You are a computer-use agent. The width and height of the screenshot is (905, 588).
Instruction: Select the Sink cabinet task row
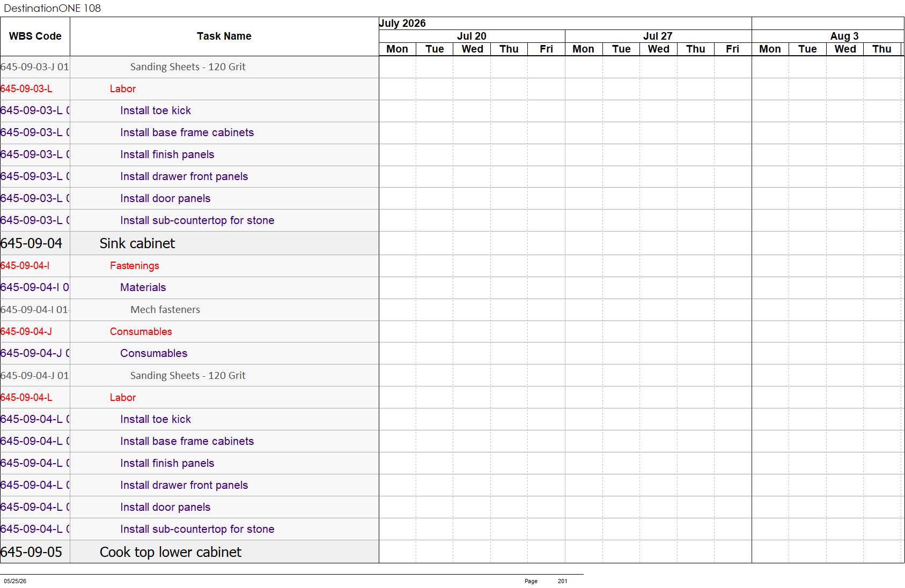click(x=137, y=243)
